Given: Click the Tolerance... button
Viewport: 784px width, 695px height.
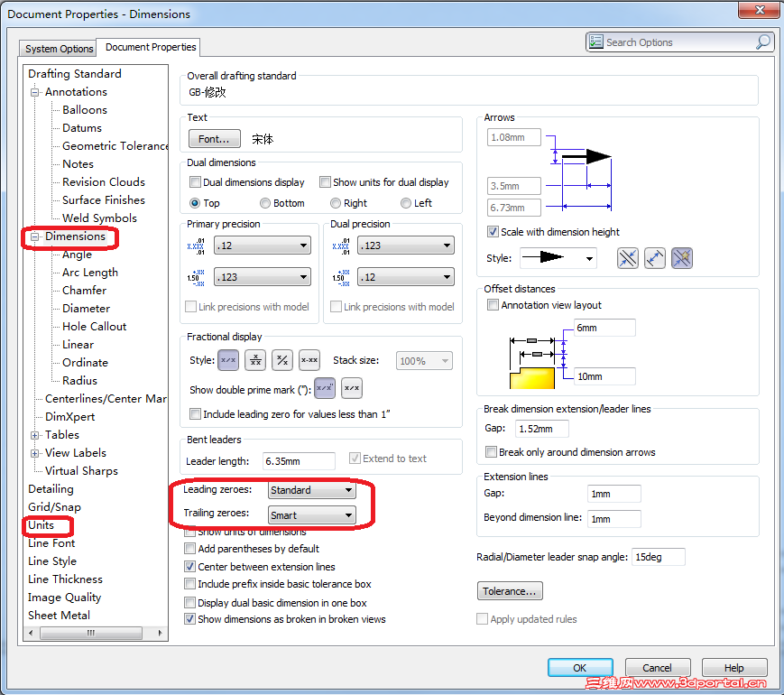Looking at the screenshot, I should 510,591.
